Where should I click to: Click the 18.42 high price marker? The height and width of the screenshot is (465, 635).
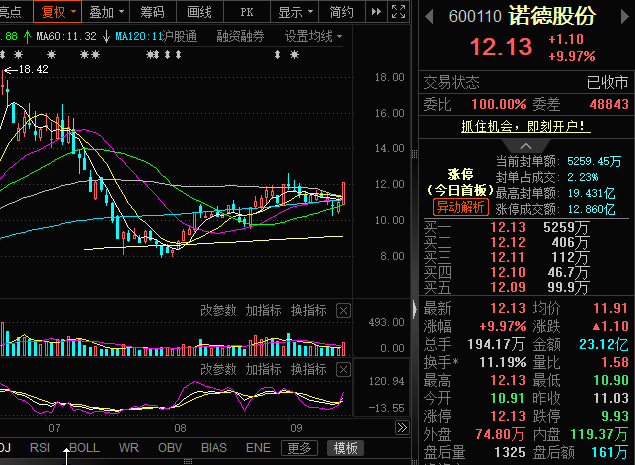click(x=33, y=70)
